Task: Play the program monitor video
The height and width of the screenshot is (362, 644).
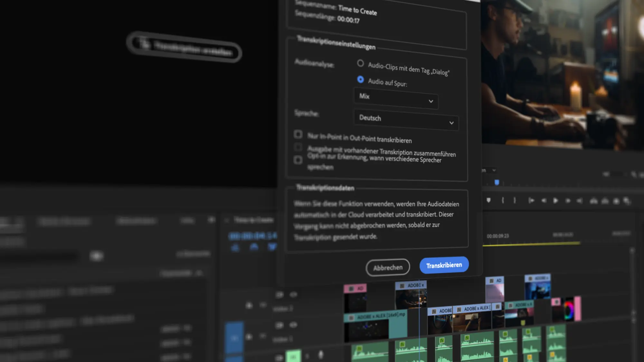Action: coord(555,200)
